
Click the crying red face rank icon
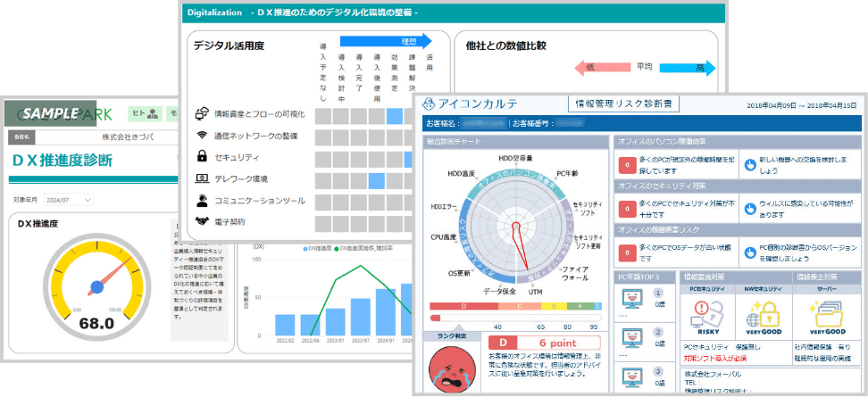point(451,368)
